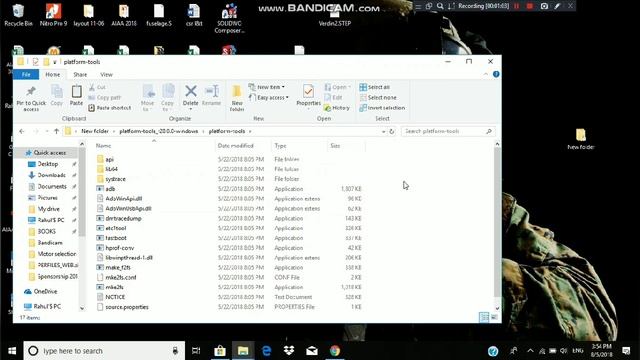
Task: Open Task View in taskbar
Action: pos(196,351)
